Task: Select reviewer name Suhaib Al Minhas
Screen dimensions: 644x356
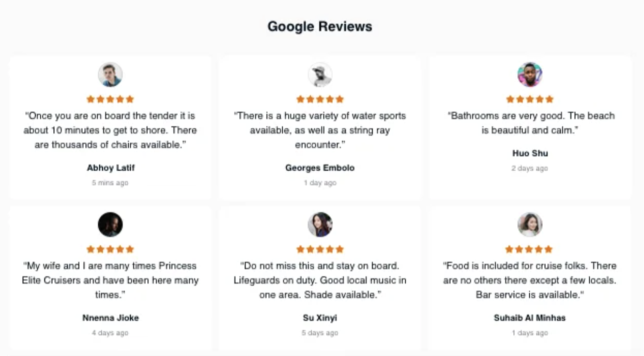Action: click(530, 318)
